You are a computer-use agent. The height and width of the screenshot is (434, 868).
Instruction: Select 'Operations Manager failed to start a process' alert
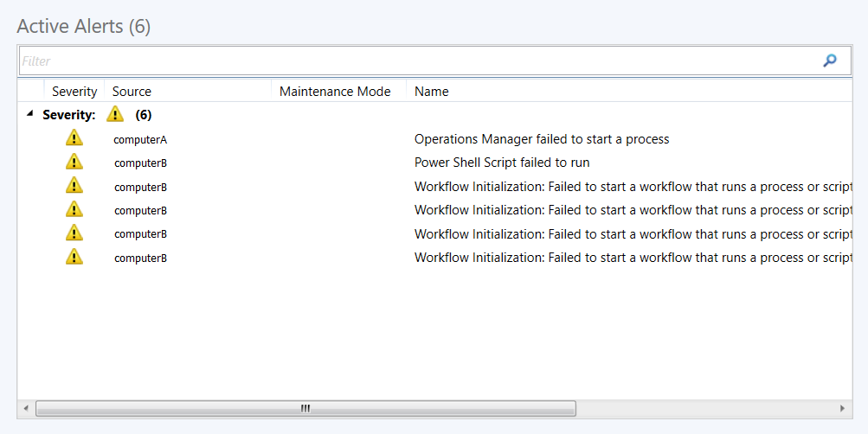542,139
